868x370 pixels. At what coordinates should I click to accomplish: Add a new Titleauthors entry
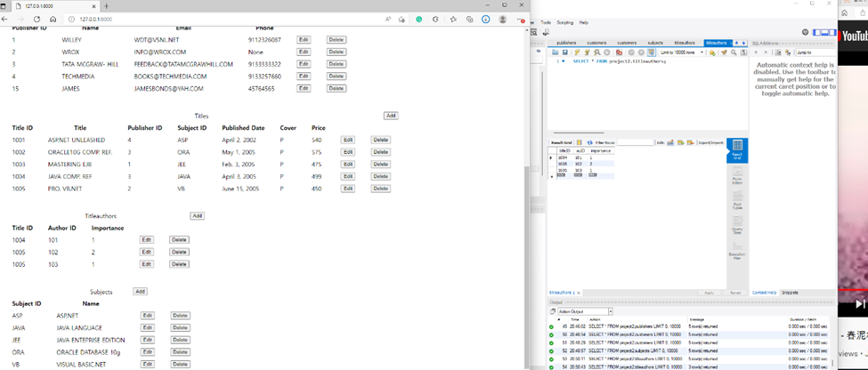click(197, 216)
